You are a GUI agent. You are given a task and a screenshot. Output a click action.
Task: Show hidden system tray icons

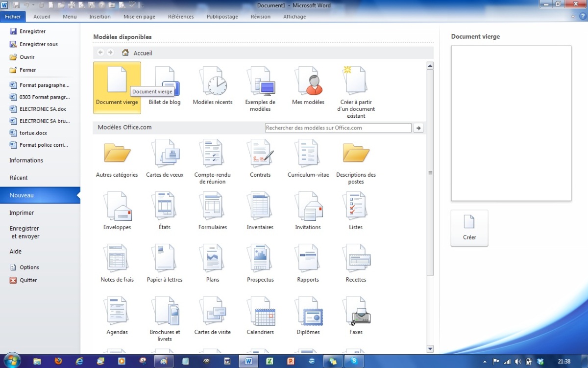coord(484,362)
